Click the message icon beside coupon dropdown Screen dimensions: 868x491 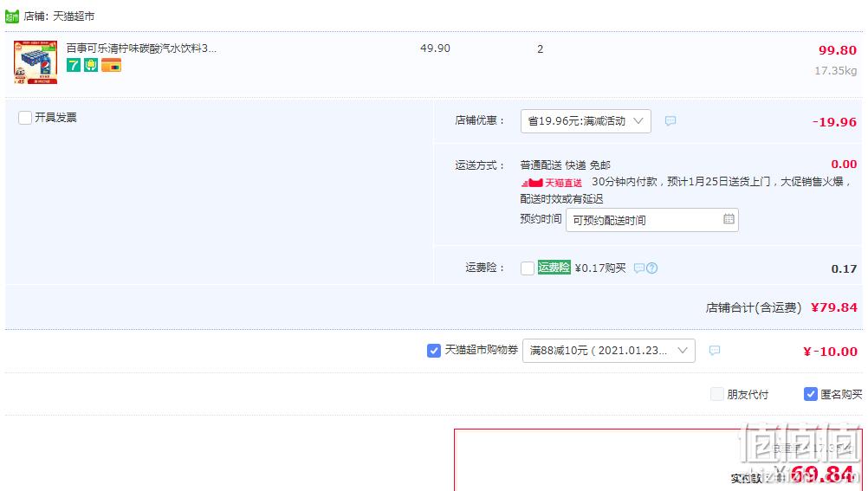715,351
